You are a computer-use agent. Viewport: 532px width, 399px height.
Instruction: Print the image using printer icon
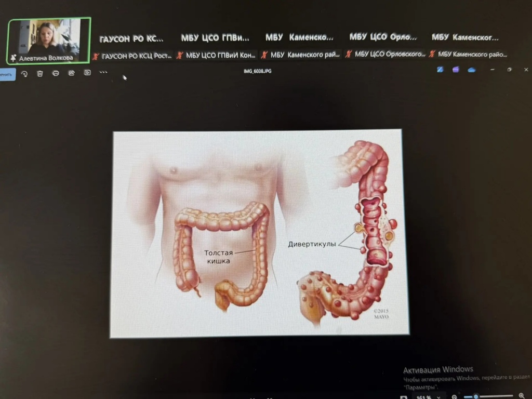(x=56, y=73)
